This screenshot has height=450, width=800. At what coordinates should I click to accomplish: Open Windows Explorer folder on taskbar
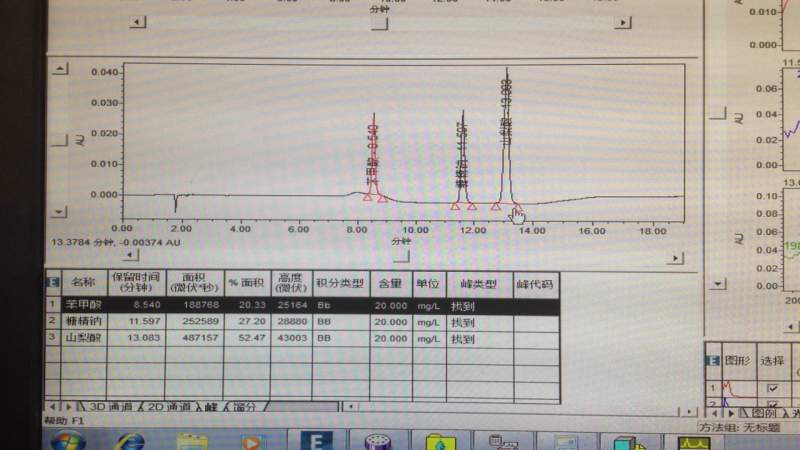click(x=192, y=442)
